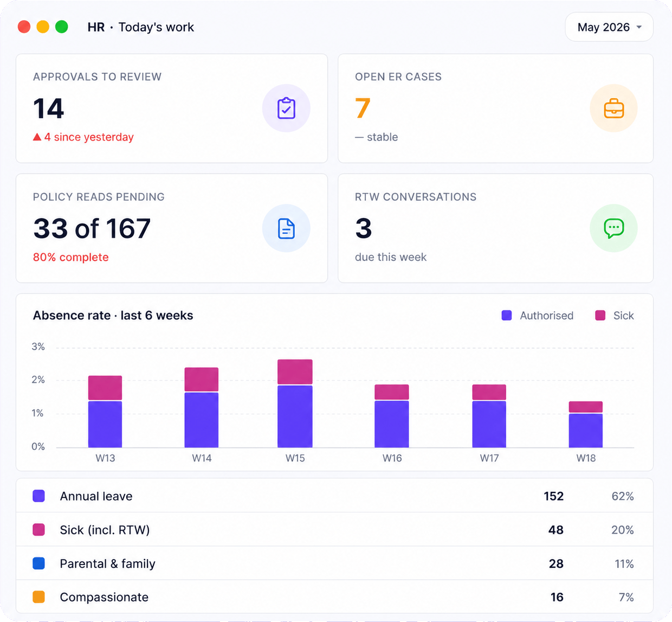
Task: Open the Open ER Cases card
Action: (495, 108)
